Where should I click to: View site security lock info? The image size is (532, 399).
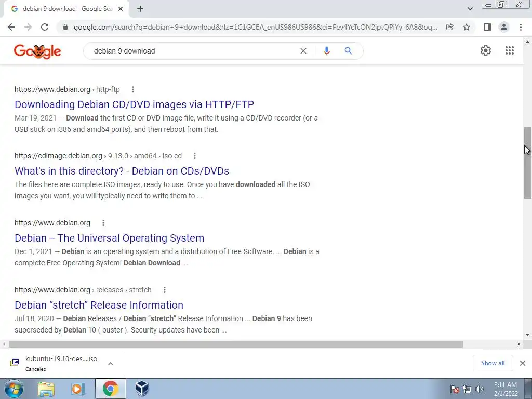pos(65,27)
